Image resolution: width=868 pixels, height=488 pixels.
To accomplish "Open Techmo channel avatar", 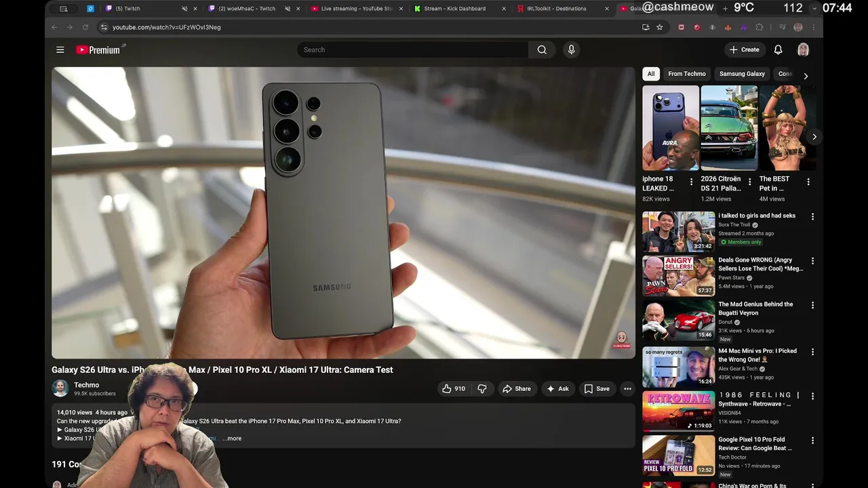I will tap(60, 388).
